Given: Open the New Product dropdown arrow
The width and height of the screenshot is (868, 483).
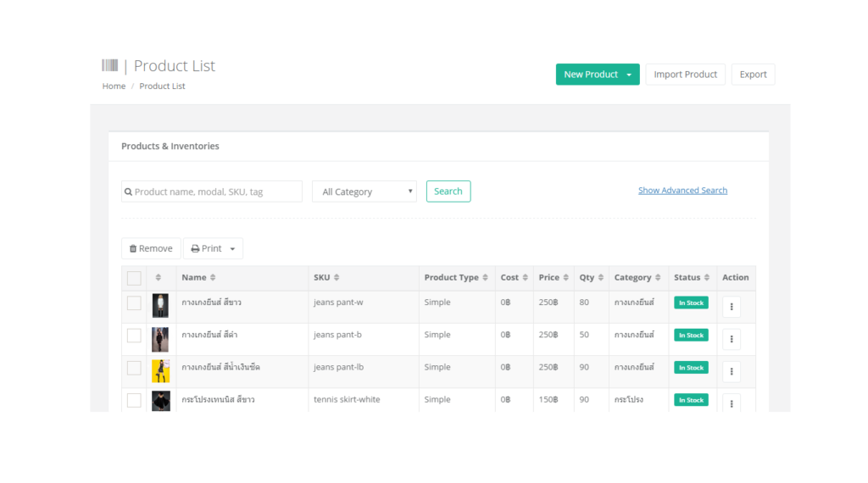Looking at the screenshot, I should (x=629, y=75).
